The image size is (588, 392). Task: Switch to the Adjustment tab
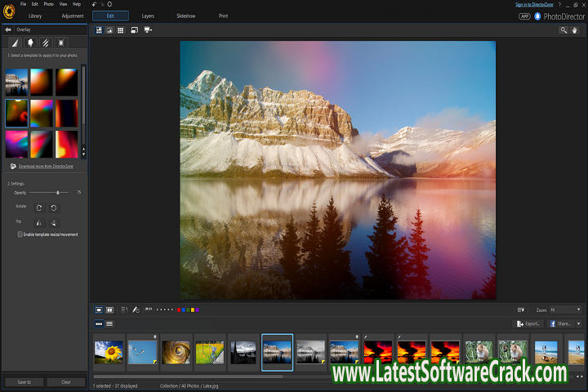(x=73, y=16)
